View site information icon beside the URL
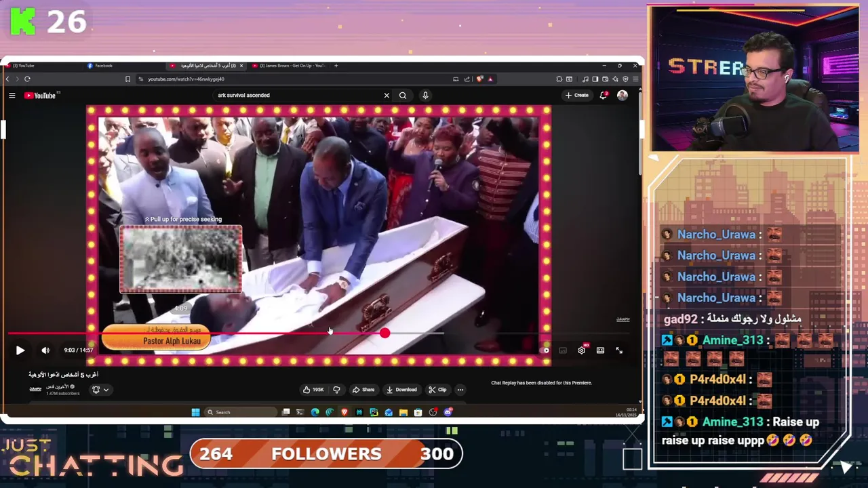The image size is (868, 488). 140,79
